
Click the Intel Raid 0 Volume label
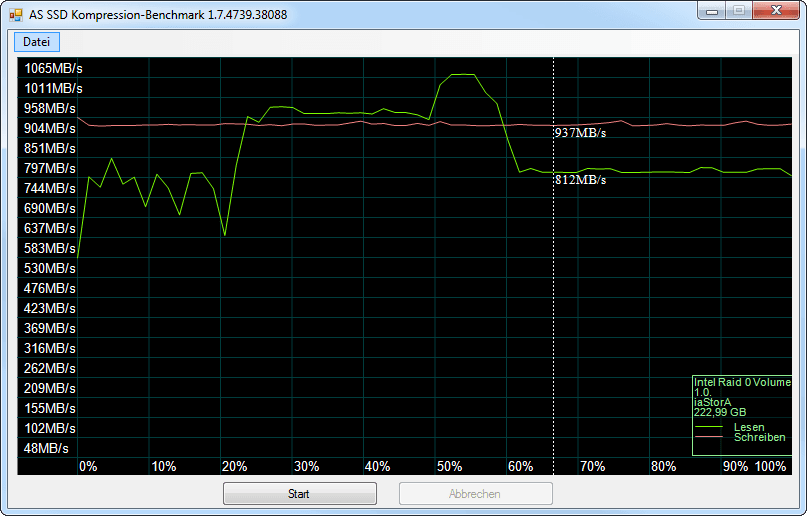[742, 382]
